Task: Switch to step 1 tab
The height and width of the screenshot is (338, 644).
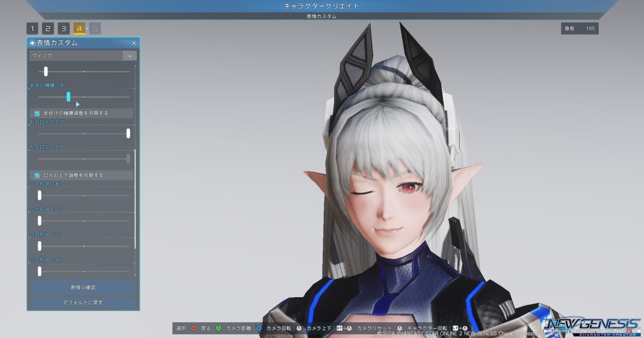Action: point(32,28)
